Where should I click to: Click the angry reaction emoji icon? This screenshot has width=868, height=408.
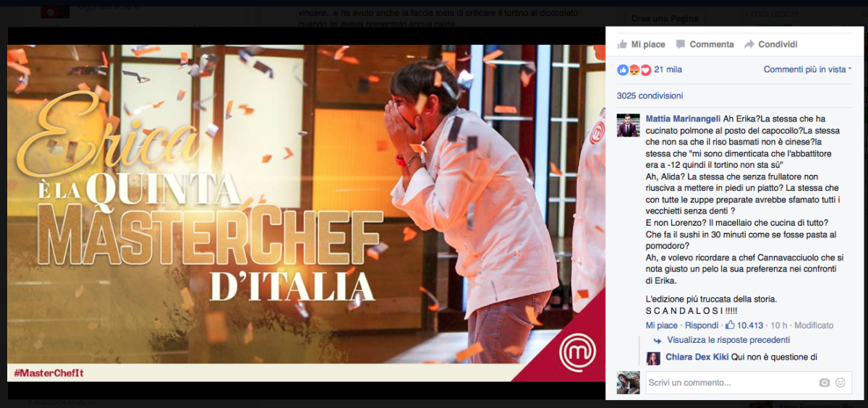click(x=634, y=70)
